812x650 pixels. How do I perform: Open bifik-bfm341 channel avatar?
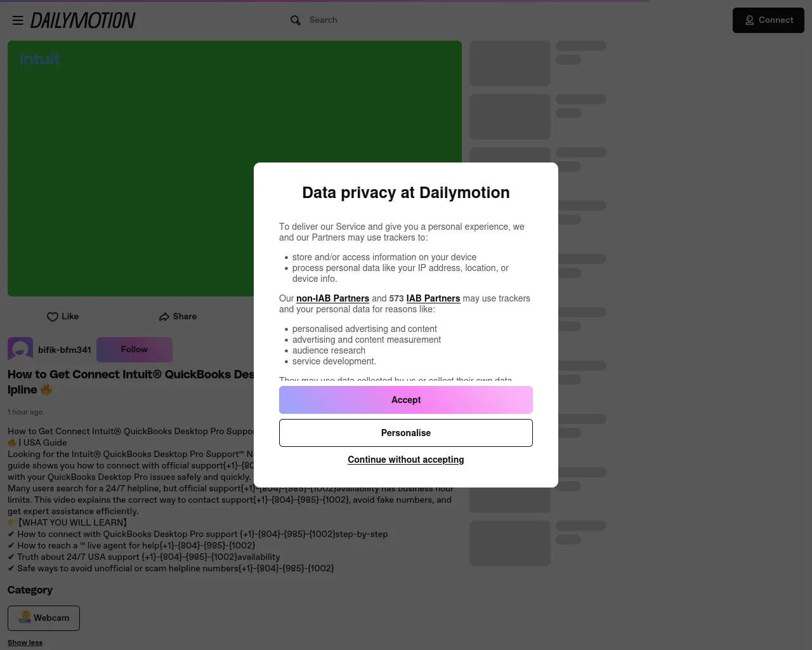(20, 350)
